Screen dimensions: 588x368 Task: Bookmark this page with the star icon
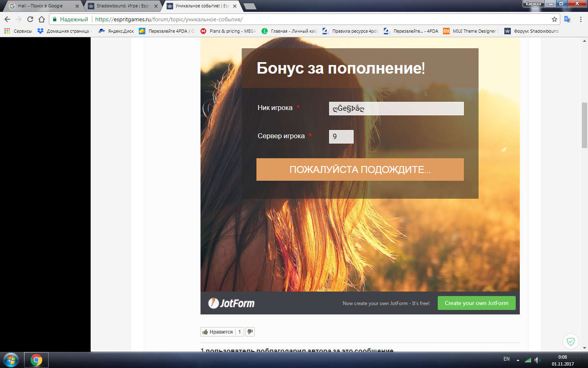click(x=554, y=19)
